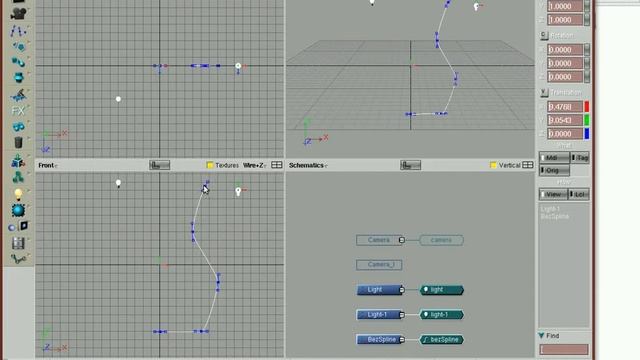Viewport: 640px width, 360px height.
Task: Click the trash can delete icon
Action: [x=18, y=142]
